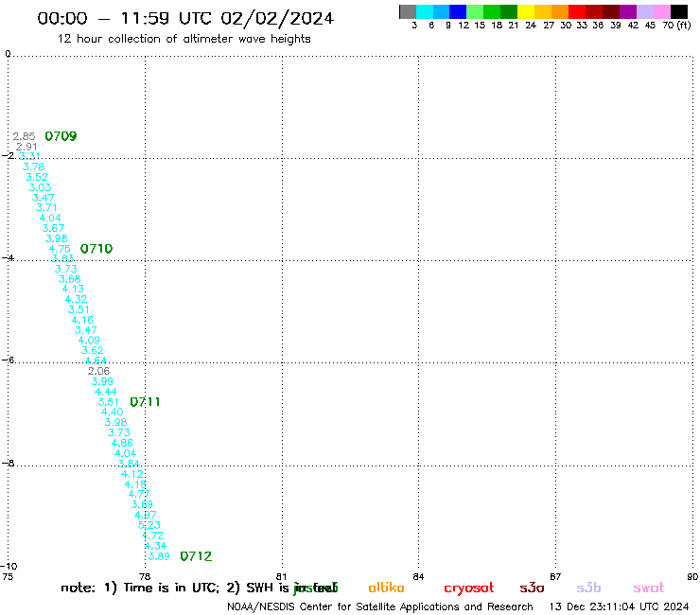Click the gray 2.85 wave height value
Image resolution: width=700 pixels, height=615 pixels.
click(x=24, y=136)
